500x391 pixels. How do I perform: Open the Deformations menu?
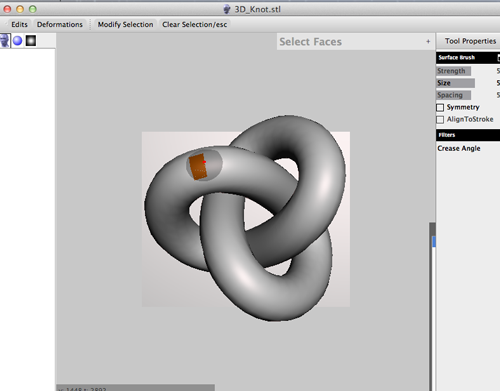60,24
